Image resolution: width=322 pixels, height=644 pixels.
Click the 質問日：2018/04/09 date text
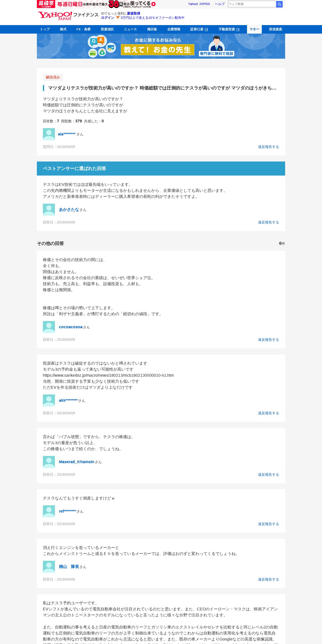coord(59,147)
